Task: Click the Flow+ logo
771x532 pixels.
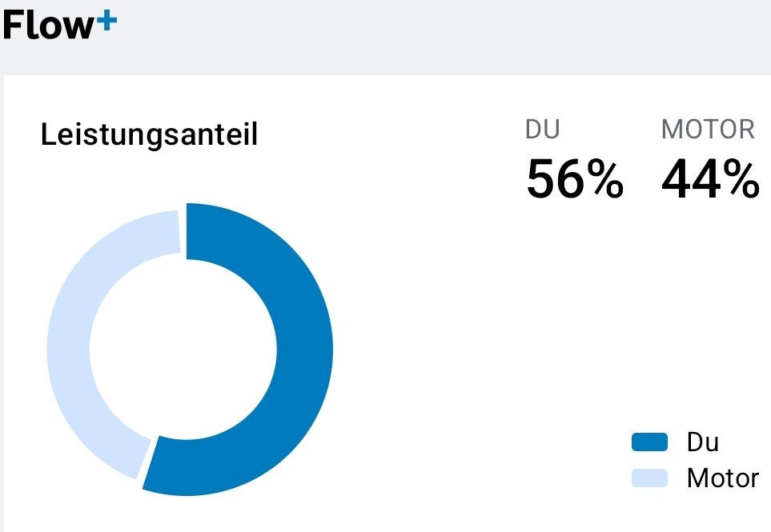Action: 59,25
